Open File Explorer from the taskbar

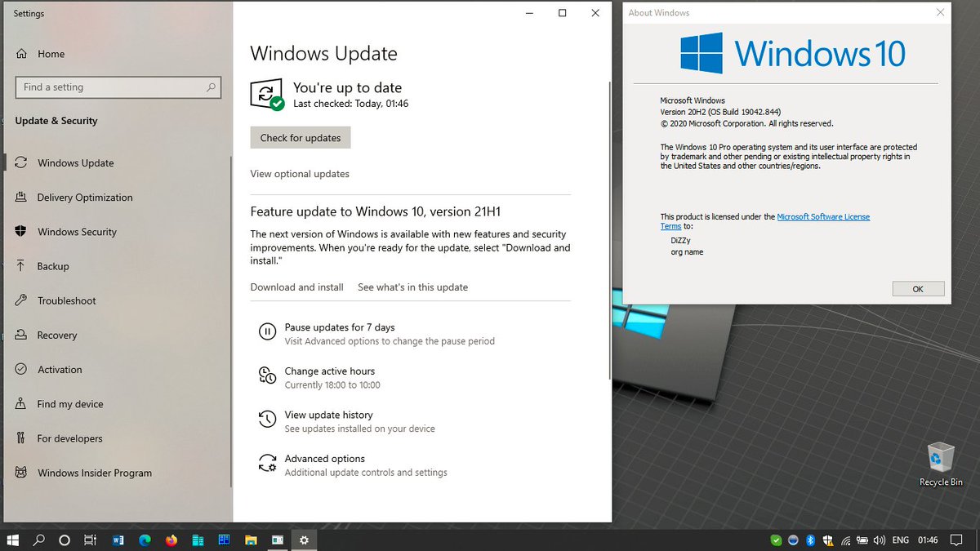coord(252,540)
